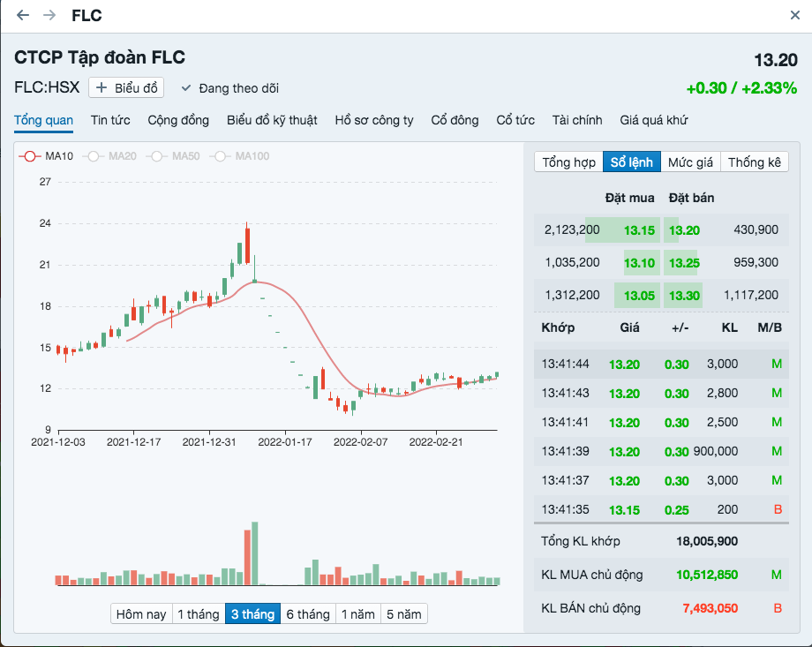Go back with the left arrow

point(23,15)
